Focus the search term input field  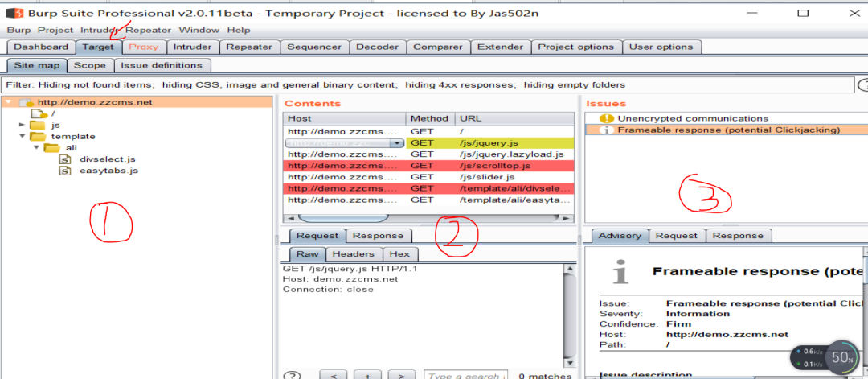(x=465, y=376)
